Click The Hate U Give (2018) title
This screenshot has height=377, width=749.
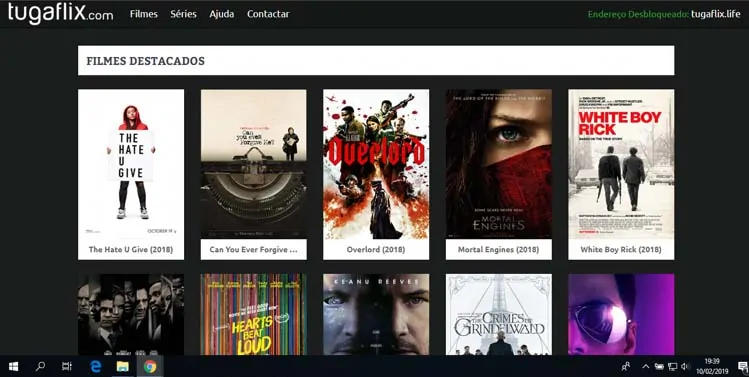131,249
